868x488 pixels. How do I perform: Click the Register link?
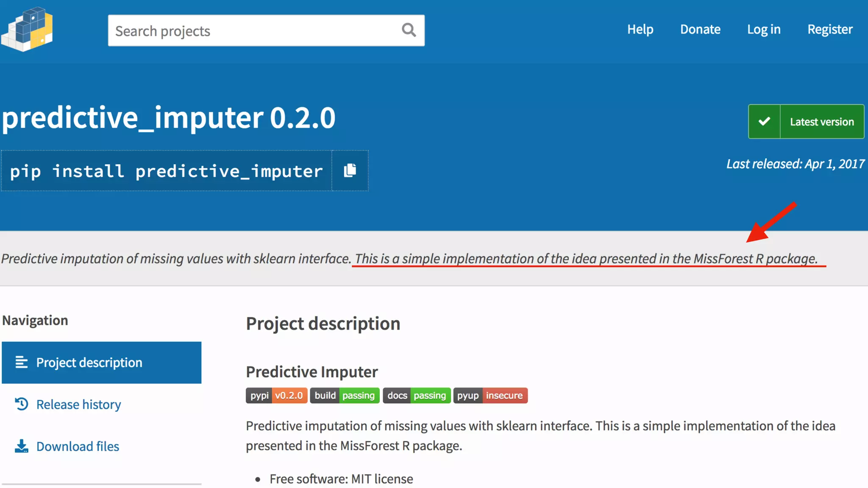[x=830, y=29]
